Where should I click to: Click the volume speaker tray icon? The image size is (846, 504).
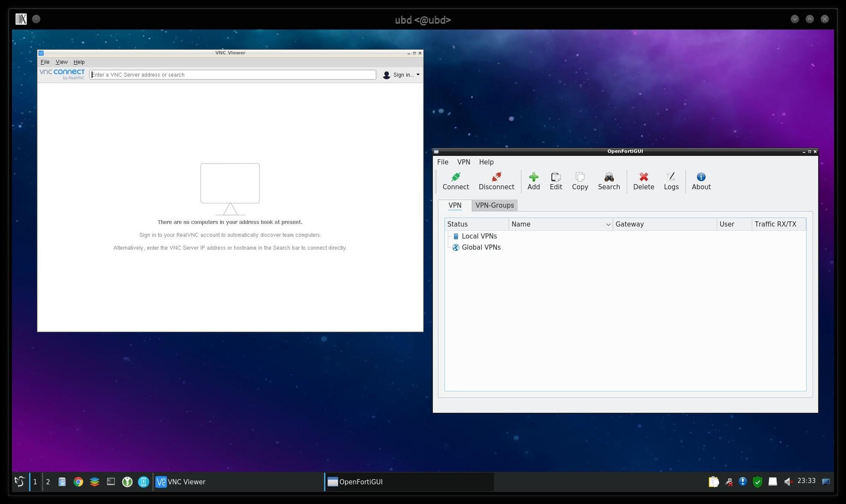pyautogui.click(x=788, y=482)
